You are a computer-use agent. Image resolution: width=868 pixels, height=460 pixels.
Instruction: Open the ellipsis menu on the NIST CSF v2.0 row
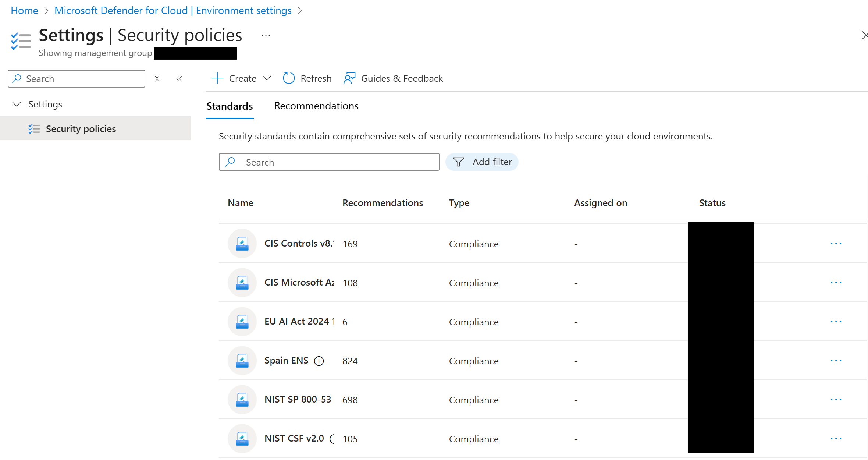pyautogui.click(x=836, y=438)
